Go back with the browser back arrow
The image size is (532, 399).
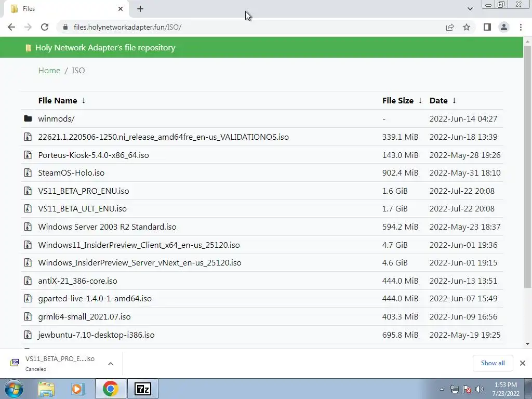11,27
